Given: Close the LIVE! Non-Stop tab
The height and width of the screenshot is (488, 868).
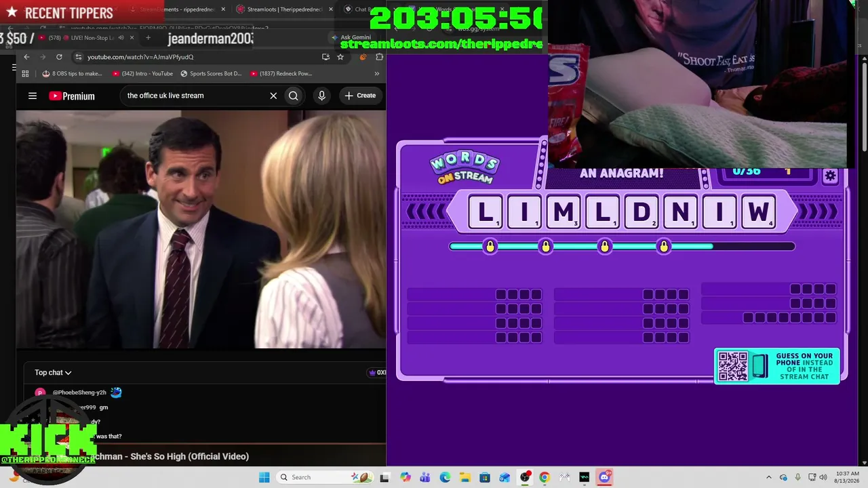Looking at the screenshot, I should [x=132, y=37].
